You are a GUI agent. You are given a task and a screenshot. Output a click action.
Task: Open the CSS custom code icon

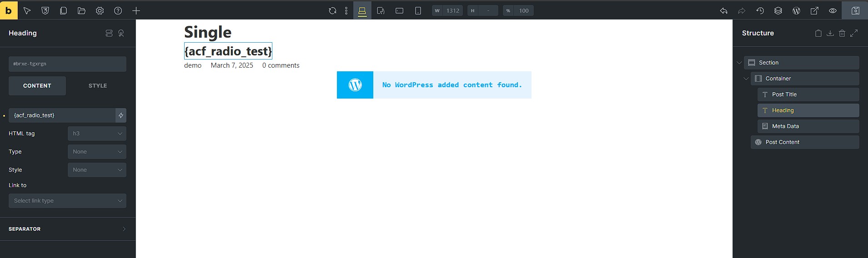(x=45, y=10)
